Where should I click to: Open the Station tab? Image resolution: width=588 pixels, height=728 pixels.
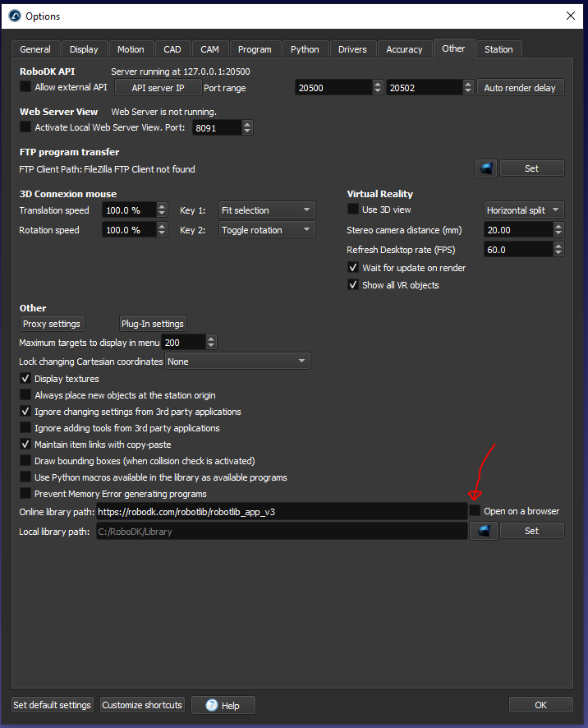click(x=498, y=49)
